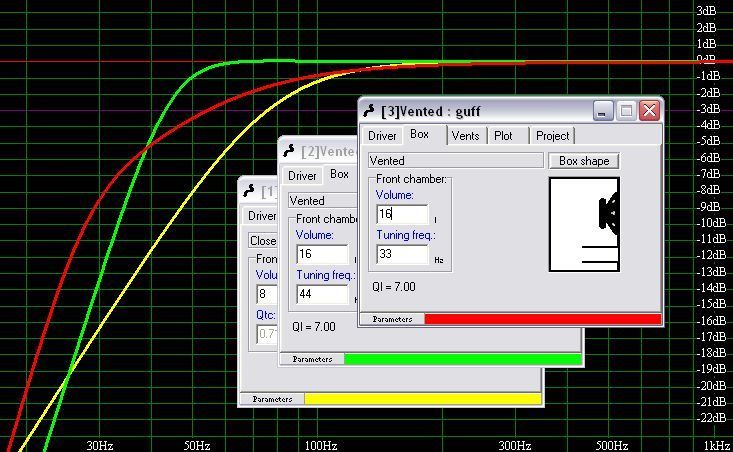733x452 pixels.
Task: Click the 50Hz axis label
Action: click(197, 445)
